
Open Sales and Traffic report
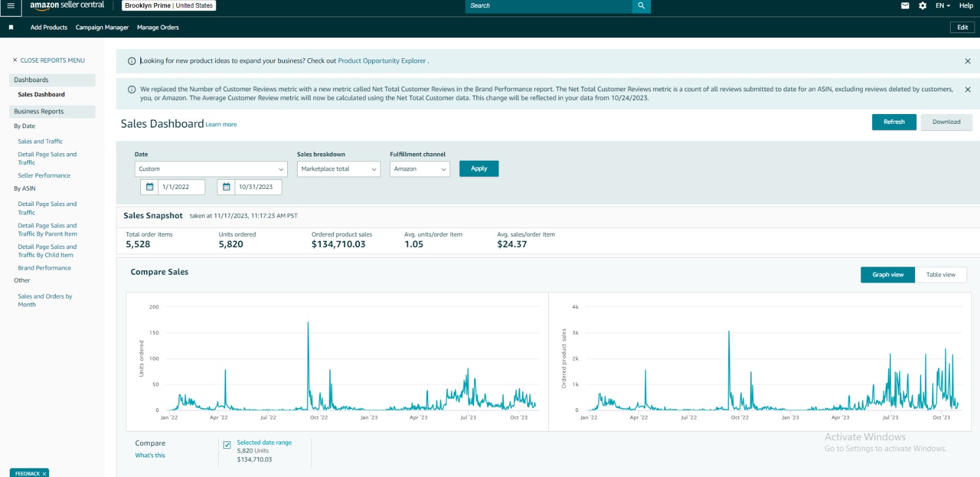40,142
